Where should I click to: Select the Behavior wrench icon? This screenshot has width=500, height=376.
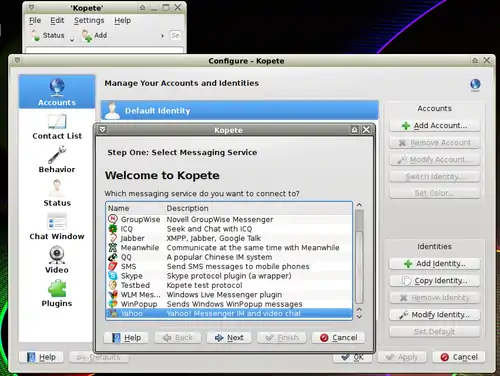tap(57, 155)
